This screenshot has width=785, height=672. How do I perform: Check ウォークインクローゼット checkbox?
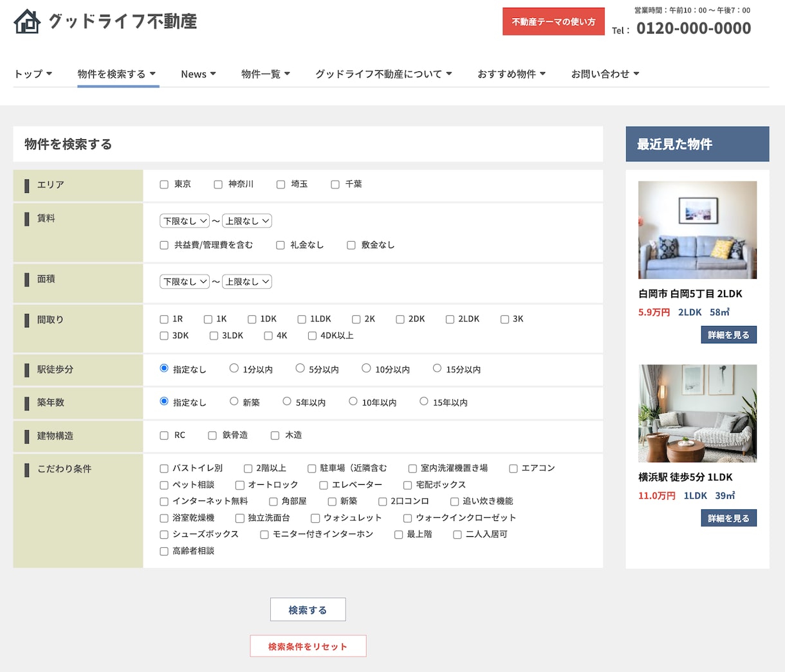click(x=407, y=518)
